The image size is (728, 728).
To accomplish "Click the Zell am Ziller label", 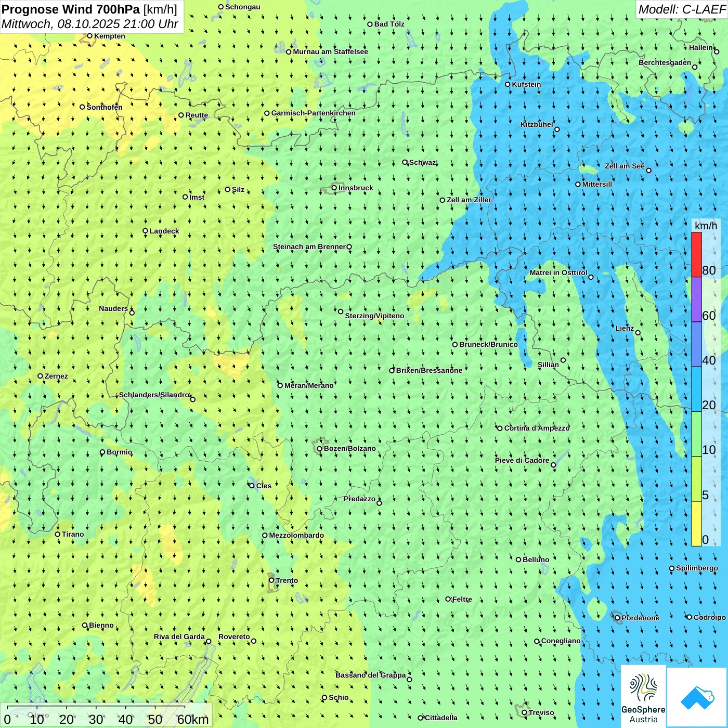I will tap(469, 200).
